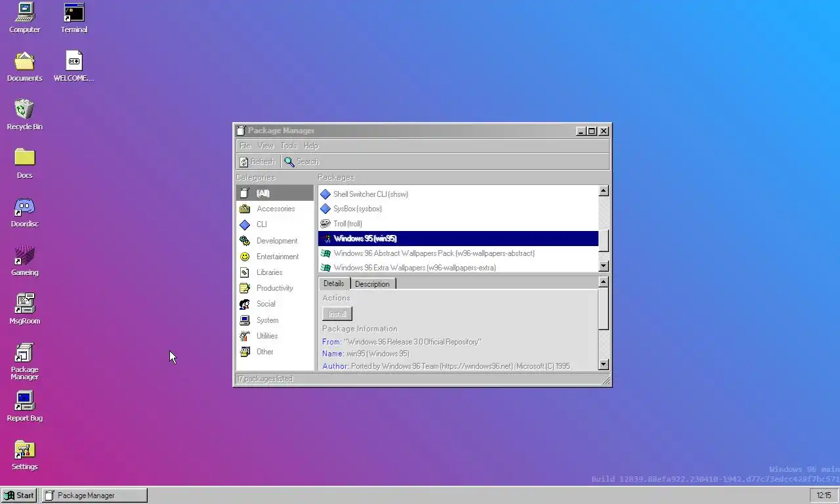Open the Gameing desktop icon
Screen dimensions: 840x504
point(24,261)
